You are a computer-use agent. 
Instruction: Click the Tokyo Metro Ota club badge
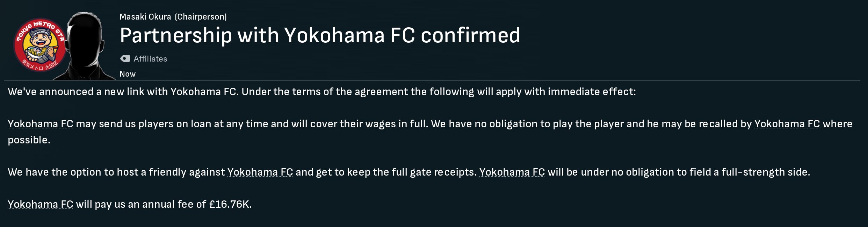tap(40, 45)
